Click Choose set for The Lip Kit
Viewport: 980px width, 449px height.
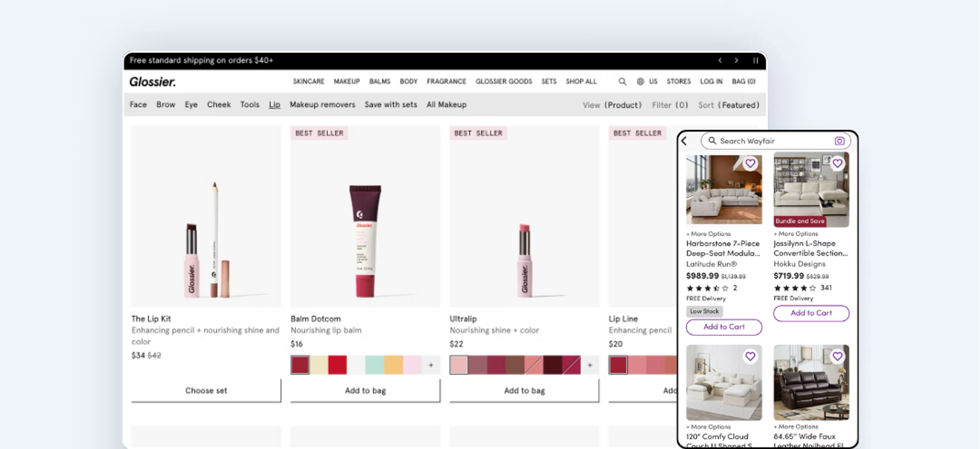tap(206, 390)
